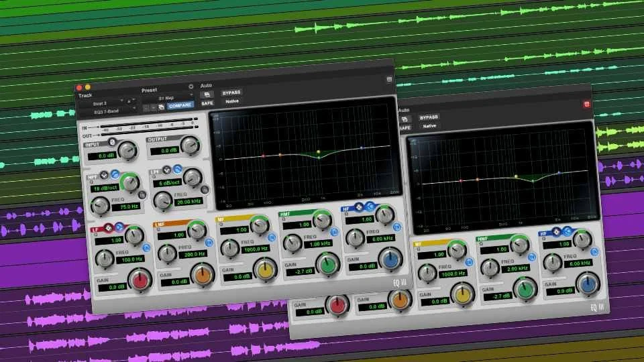Toggle HF band IN button in back window

pyautogui.click(x=594, y=251)
